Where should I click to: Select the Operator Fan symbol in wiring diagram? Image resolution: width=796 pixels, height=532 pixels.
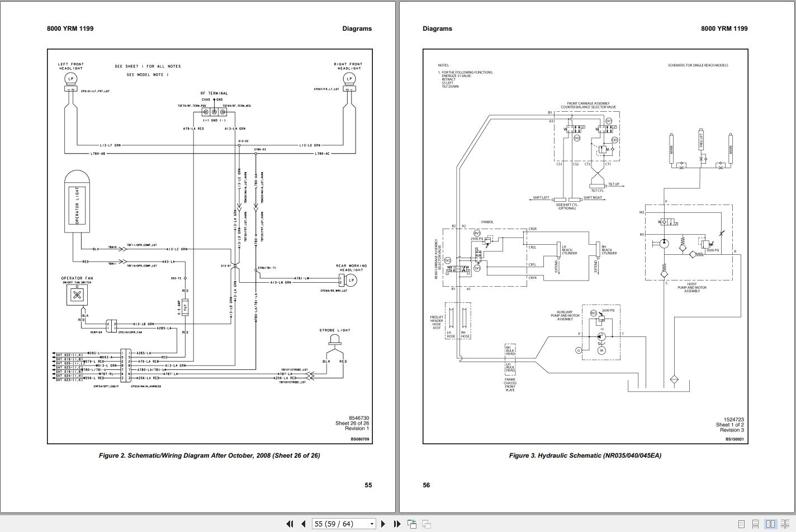pyautogui.click(x=77, y=294)
